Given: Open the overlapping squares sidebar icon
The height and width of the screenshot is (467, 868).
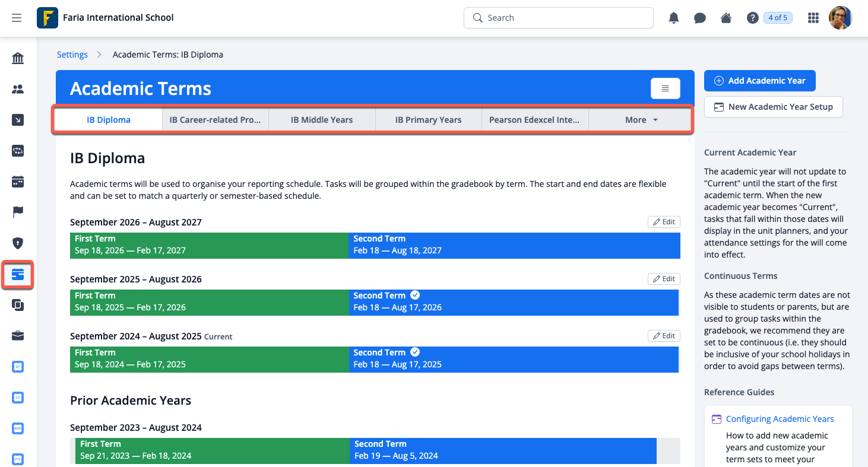Looking at the screenshot, I should click(18, 305).
